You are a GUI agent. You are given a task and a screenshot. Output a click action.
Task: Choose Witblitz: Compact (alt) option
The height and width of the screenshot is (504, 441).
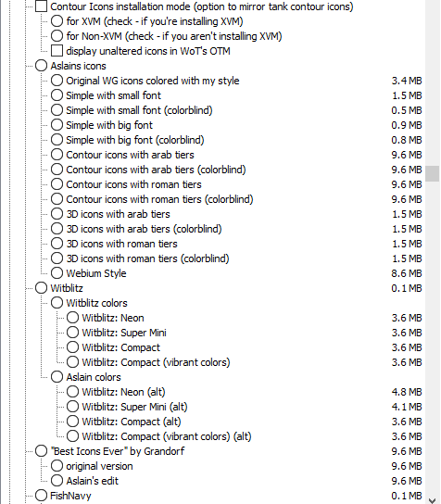[72, 421]
